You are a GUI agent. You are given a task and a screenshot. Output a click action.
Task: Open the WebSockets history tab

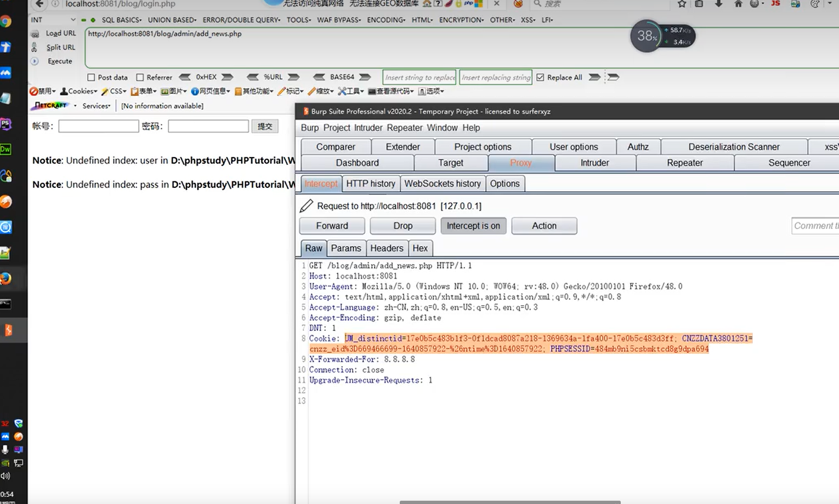[x=443, y=184]
